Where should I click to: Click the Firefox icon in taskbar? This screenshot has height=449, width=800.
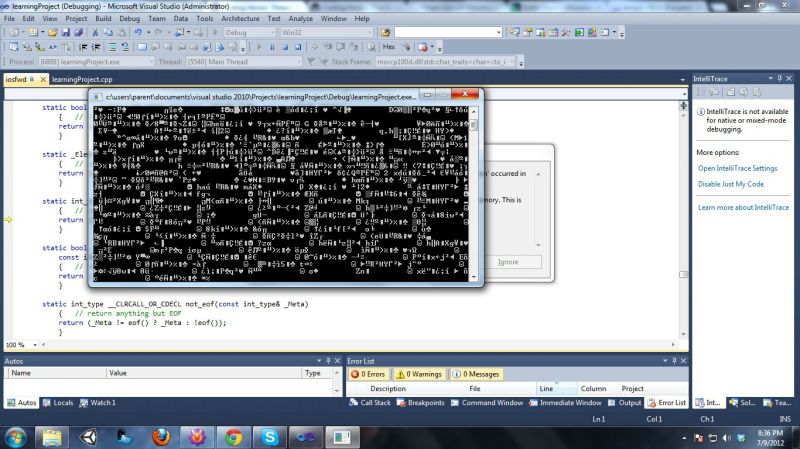click(x=161, y=437)
